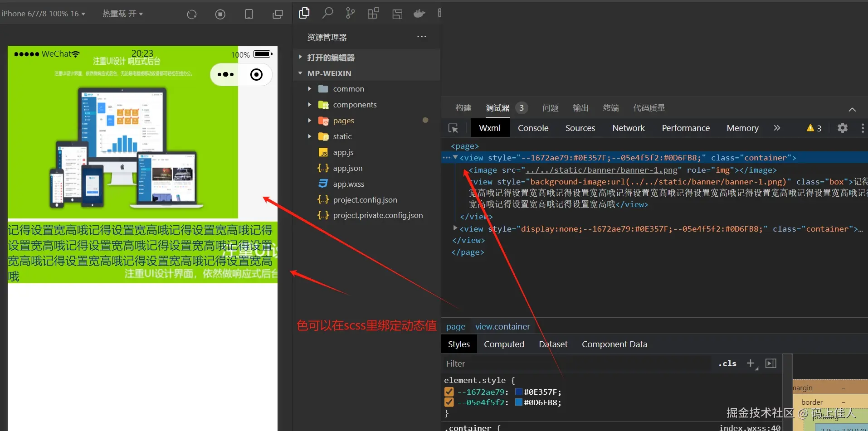Open the app.js file
868x431 pixels.
343,152
